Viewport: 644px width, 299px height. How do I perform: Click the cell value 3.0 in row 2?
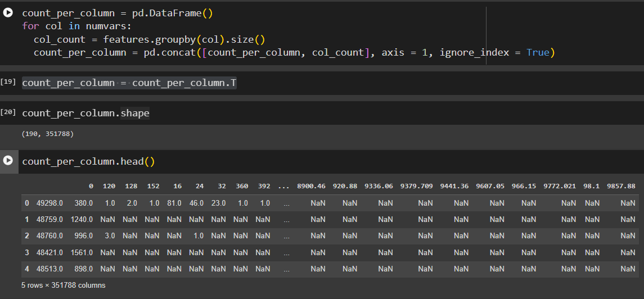tap(110, 236)
